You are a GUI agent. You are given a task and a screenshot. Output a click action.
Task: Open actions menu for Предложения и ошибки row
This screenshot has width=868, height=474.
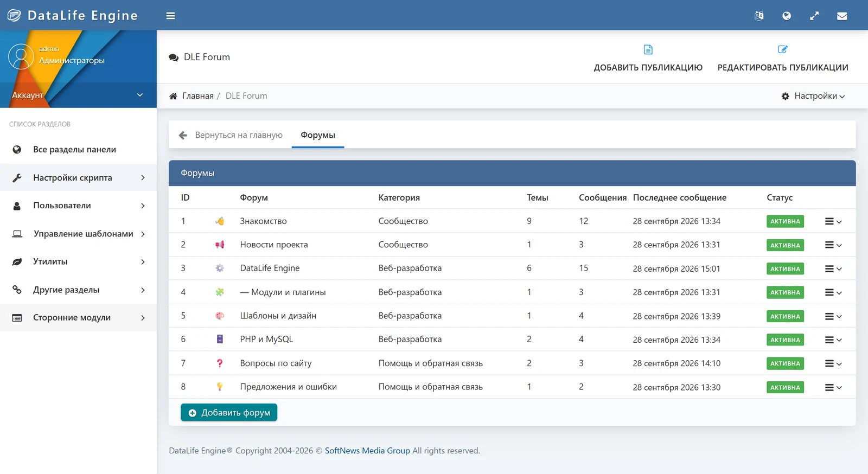click(833, 387)
